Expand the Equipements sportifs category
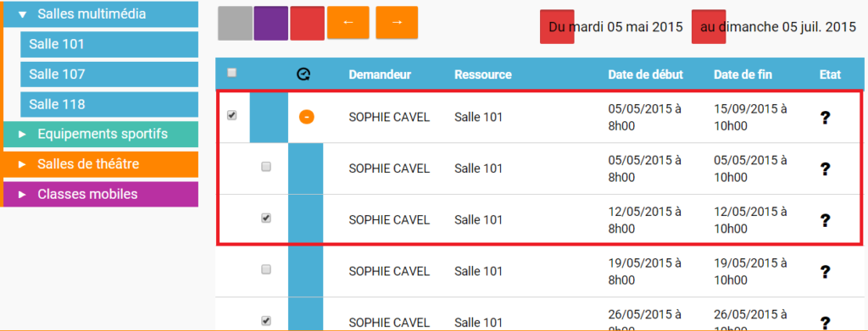 point(101,135)
